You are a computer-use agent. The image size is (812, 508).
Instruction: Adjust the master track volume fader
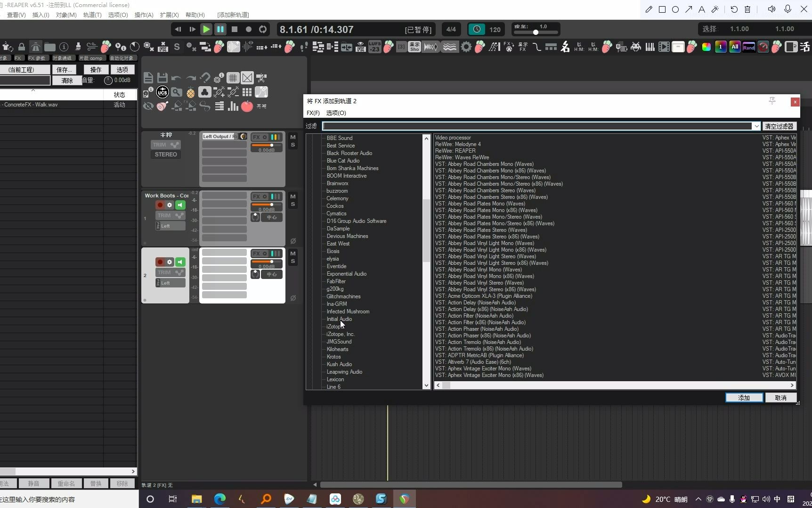[x=266, y=145]
